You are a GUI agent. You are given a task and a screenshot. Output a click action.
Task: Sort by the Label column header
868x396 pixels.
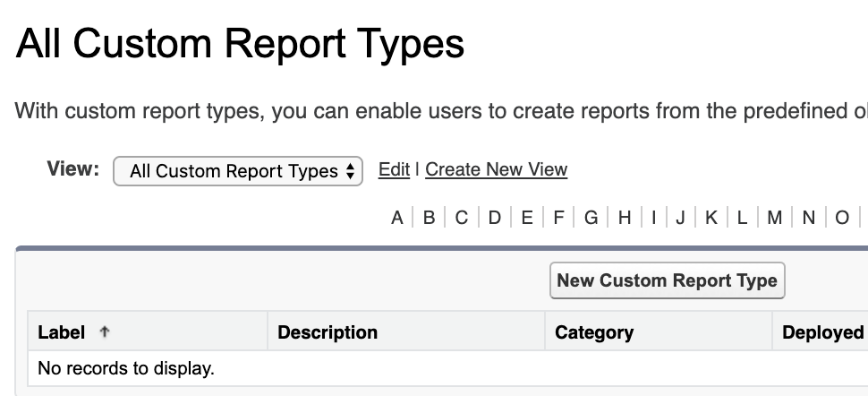[x=61, y=332]
